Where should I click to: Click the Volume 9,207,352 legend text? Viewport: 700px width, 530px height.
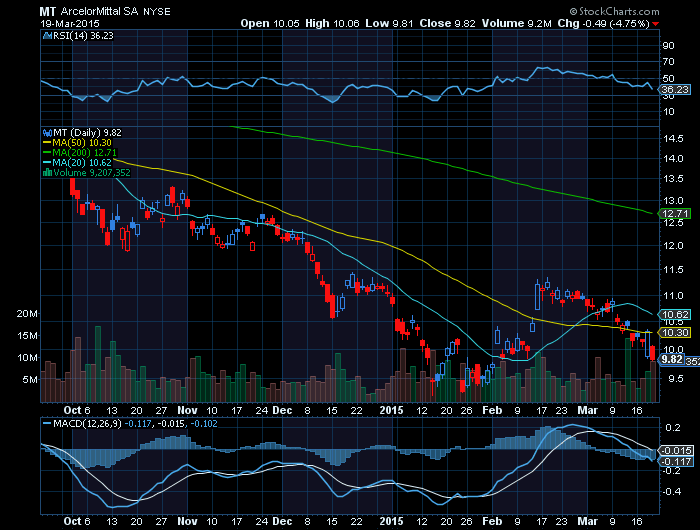92,173
